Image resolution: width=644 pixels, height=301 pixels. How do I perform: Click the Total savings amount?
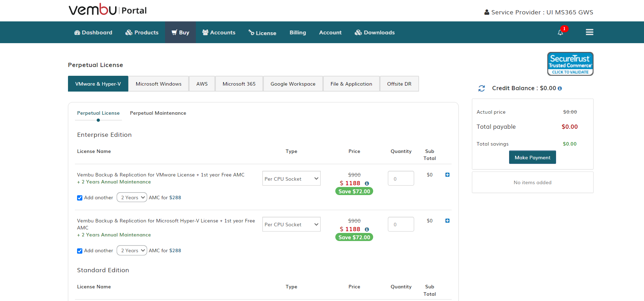(x=570, y=144)
